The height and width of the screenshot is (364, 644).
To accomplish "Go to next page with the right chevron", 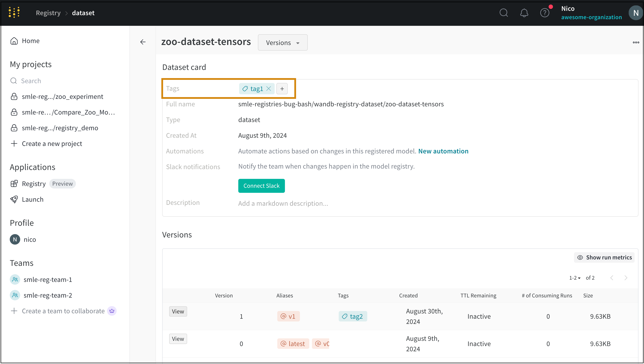I will point(626,278).
